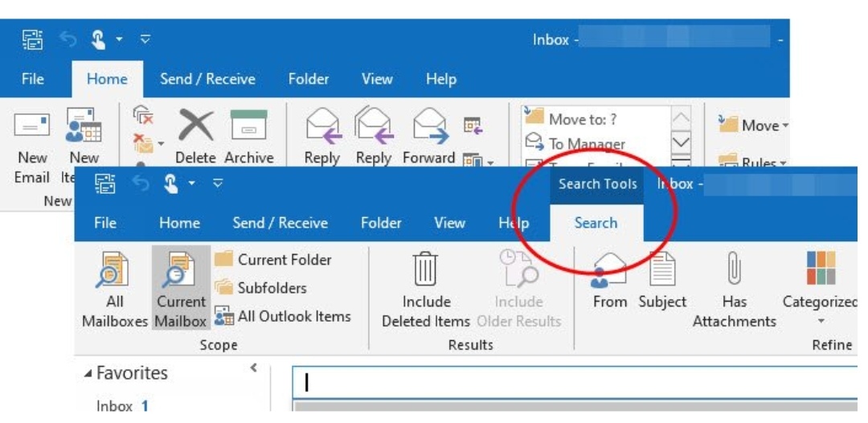Select Current Mailbox search scope
This screenshot has width=868, height=423.
[181, 288]
